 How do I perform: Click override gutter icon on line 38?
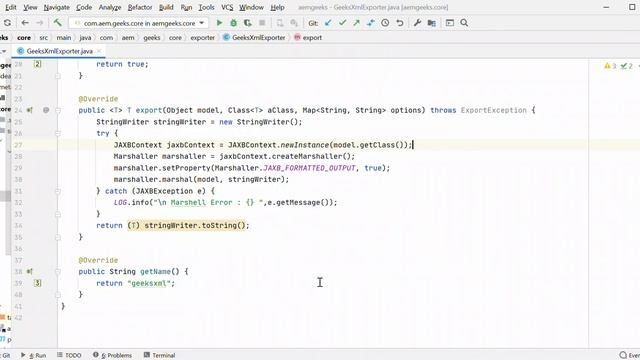click(30, 271)
